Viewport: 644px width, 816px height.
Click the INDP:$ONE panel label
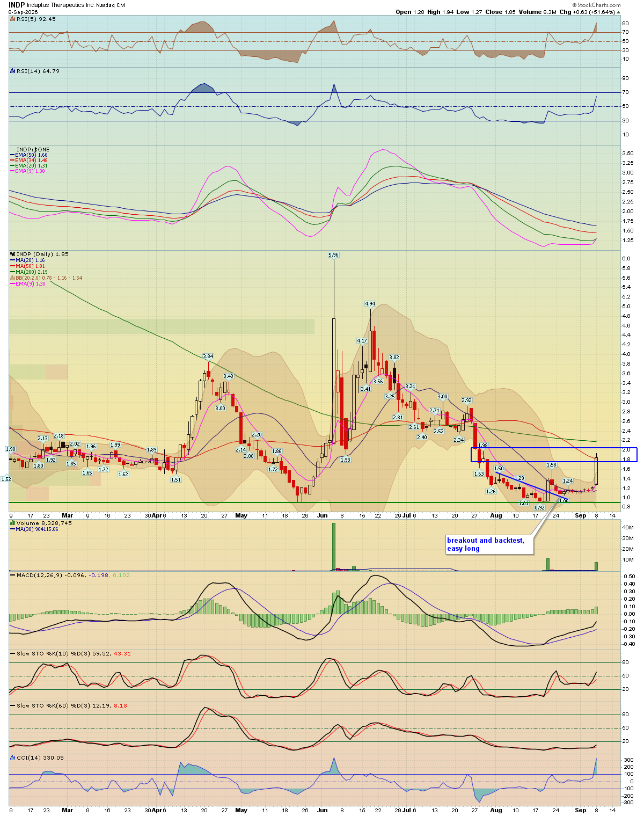(x=33, y=149)
